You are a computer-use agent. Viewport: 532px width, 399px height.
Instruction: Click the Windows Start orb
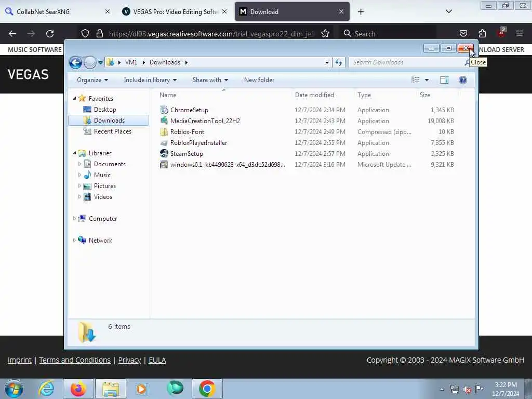pos(14,389)
